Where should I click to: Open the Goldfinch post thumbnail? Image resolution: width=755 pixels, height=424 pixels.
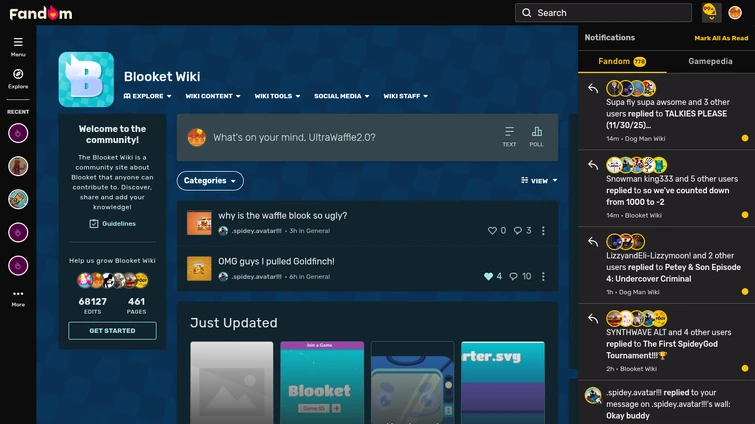click(x=199, y=268)
